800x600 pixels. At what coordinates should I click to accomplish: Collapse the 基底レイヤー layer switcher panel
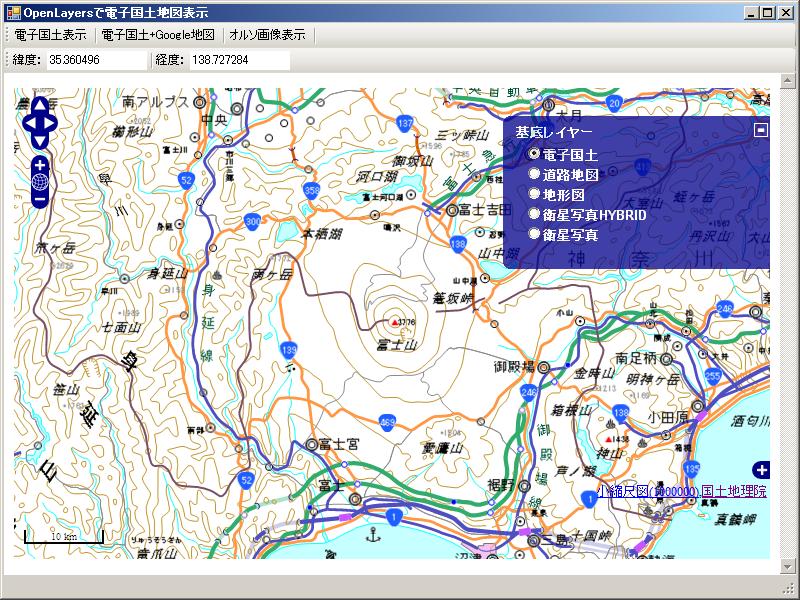point(761,130)
